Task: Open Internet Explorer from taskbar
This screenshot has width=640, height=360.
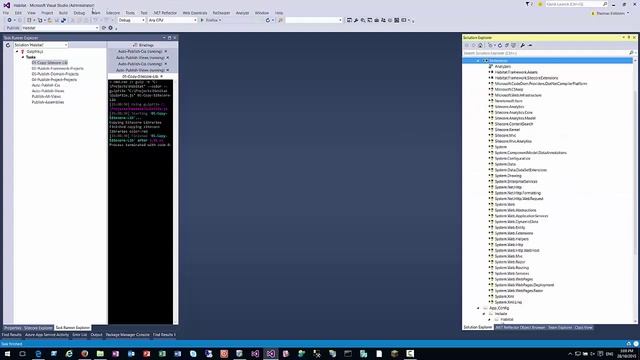Action: [69, 354]
